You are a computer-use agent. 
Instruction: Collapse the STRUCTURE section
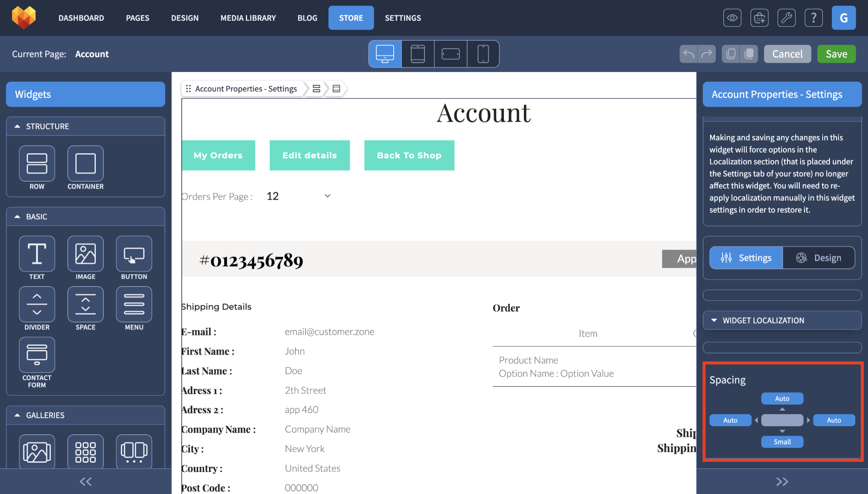coord(17,126)
